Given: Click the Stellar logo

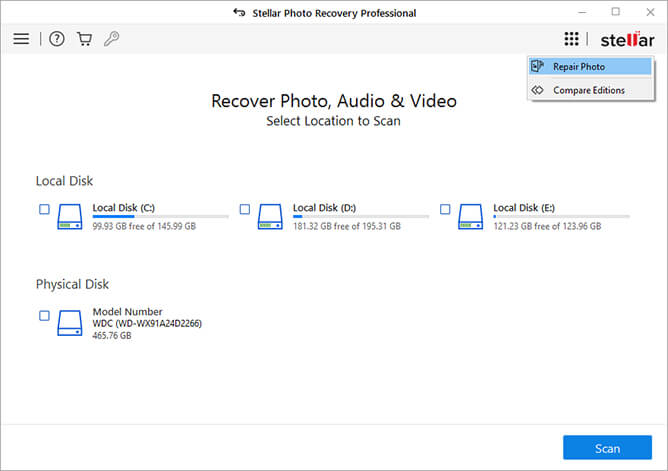Looking at the screenshot, I should (x=626, y=40).
